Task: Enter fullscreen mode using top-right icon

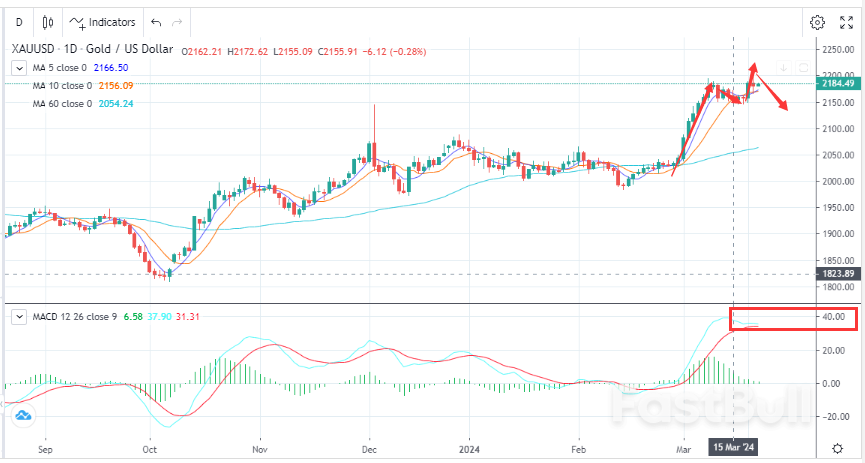Action: coord(848,21)
